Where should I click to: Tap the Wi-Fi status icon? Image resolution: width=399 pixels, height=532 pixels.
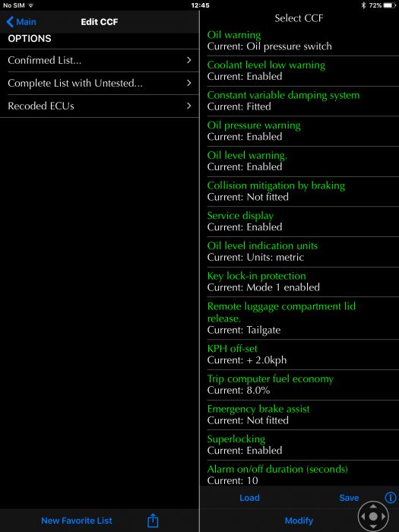click(x=31, y=5)
